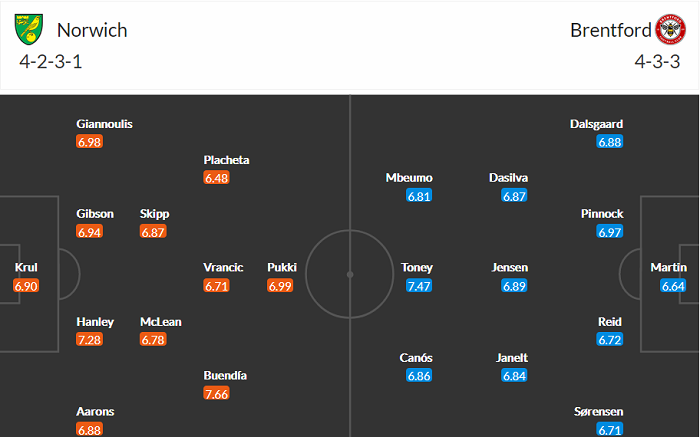Select Brentford goalkeeper Martin
The image size is (700, 437).
669,267
